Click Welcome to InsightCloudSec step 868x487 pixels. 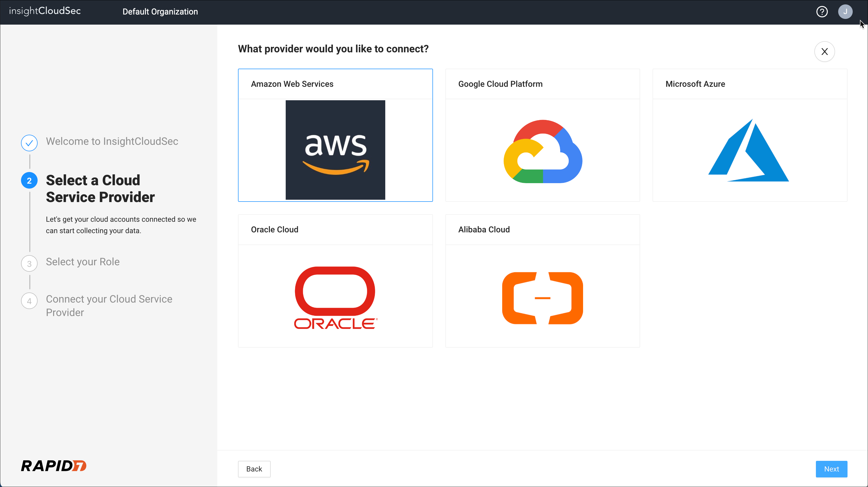tap(112, 141)
